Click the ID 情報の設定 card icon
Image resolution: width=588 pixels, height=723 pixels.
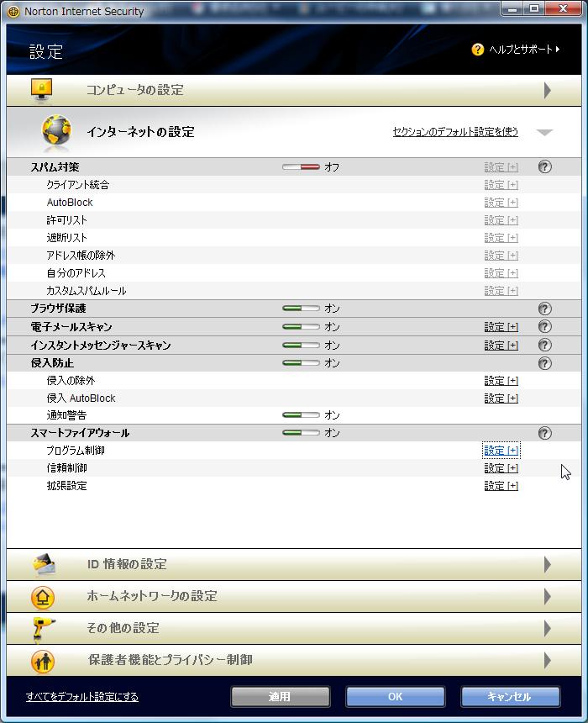pyautogui.click(x=44, y=564)
